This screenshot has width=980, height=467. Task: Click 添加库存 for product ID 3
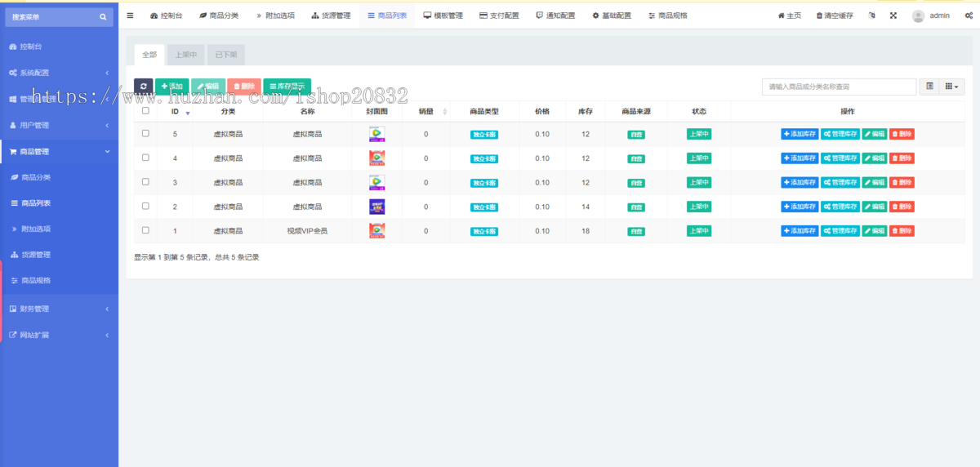pyautogui.click(x=800, y=182)
